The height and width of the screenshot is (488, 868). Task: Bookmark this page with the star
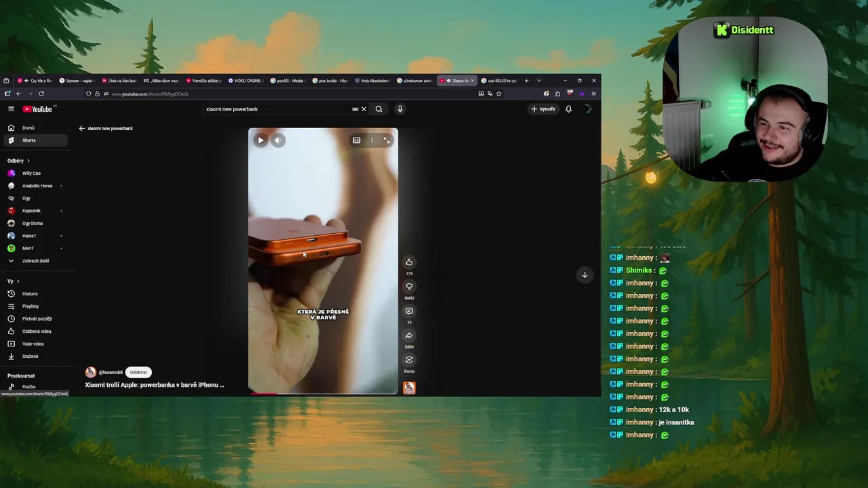pyautogui.click(x=498, y=94)
